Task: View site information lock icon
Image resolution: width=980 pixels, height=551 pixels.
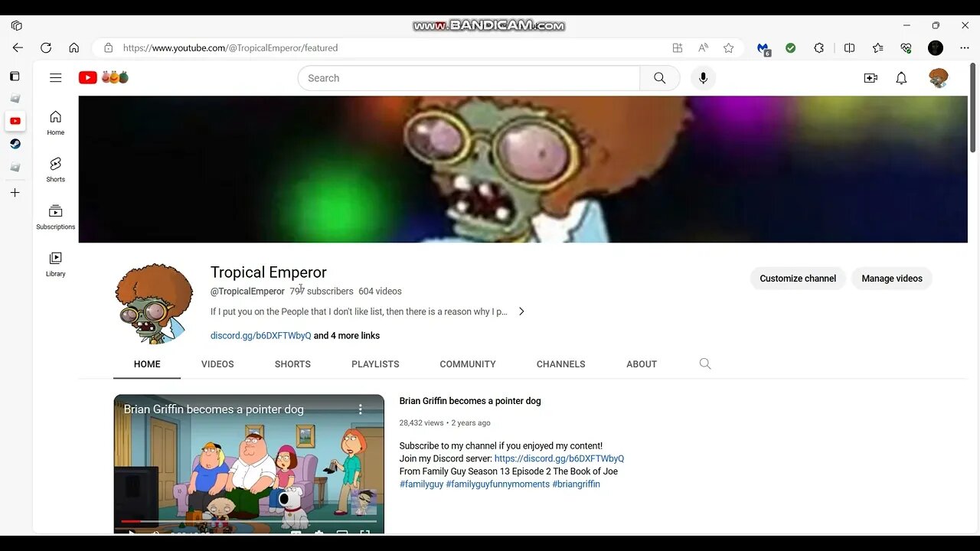Action: pos(108,47)
